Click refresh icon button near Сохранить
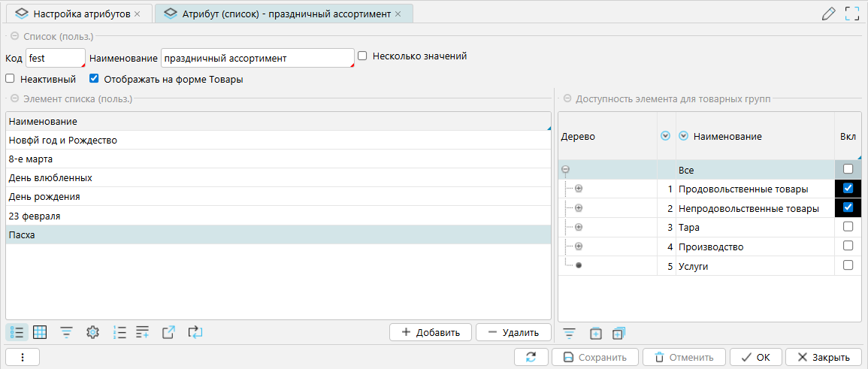This screenshot has width=868, height=369. pyautogui.click(x=531, y=357)
